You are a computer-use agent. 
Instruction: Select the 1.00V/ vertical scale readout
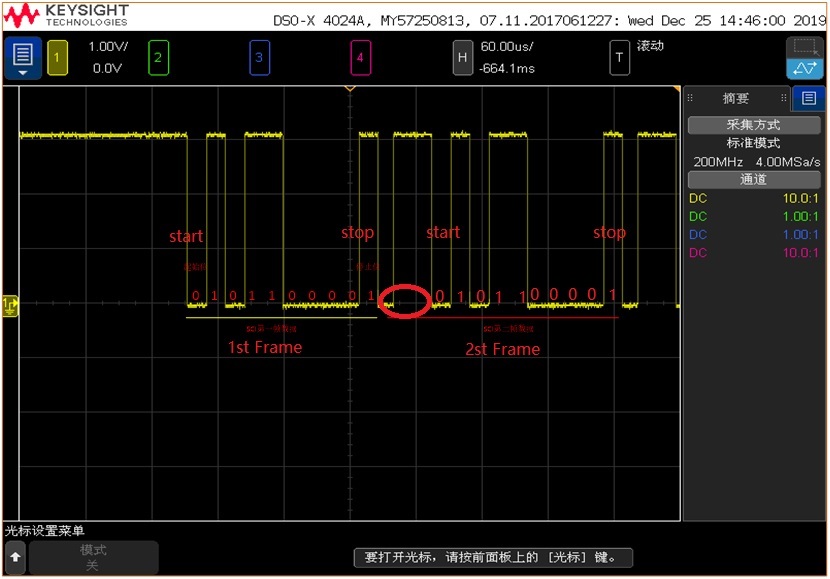coord(108,47)
